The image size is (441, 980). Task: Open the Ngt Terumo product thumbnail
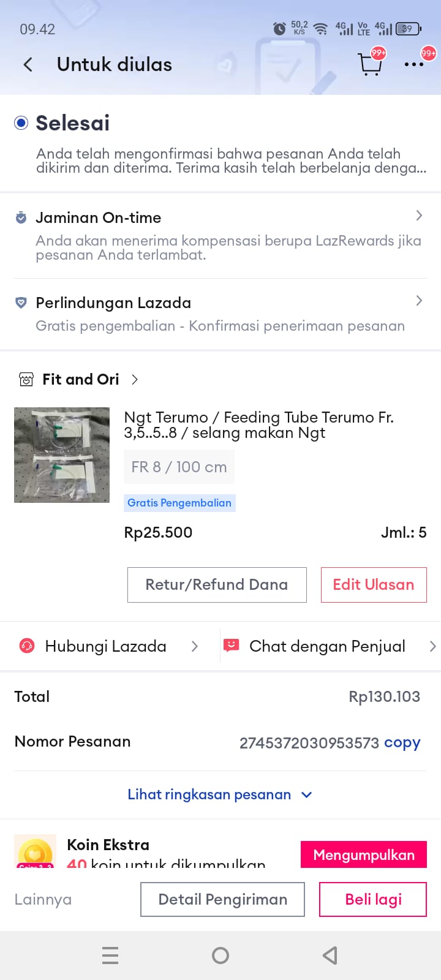click(x=62, y=455)
